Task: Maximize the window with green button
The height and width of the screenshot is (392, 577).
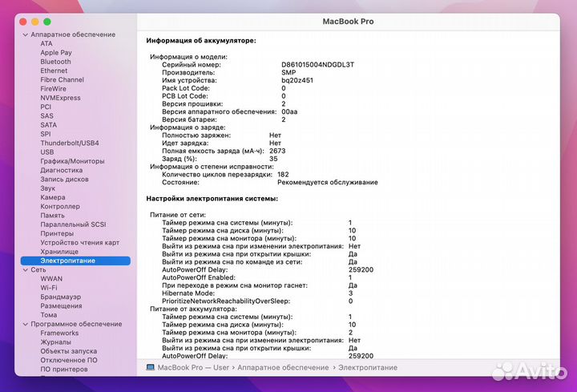Action: (x=47, y=22)
